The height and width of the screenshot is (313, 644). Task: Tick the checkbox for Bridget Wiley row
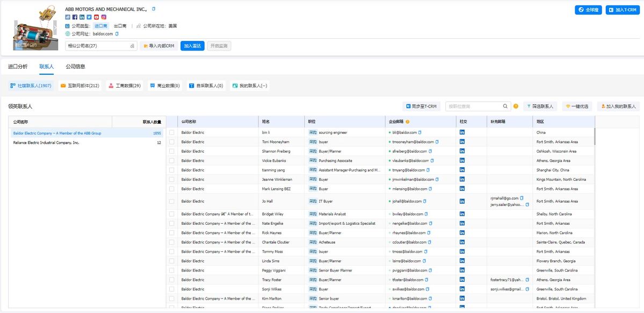pyautogui.click(x=172, y=214)
